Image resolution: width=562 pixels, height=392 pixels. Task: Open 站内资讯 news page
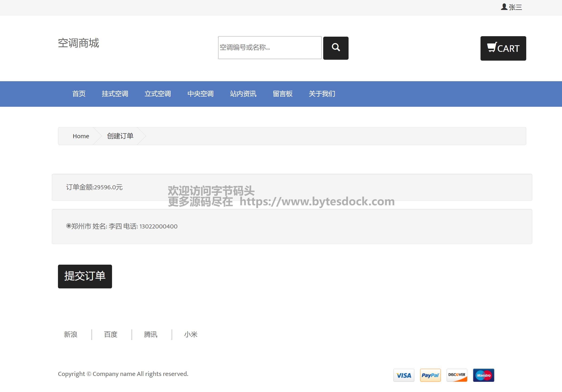[243, 94]
